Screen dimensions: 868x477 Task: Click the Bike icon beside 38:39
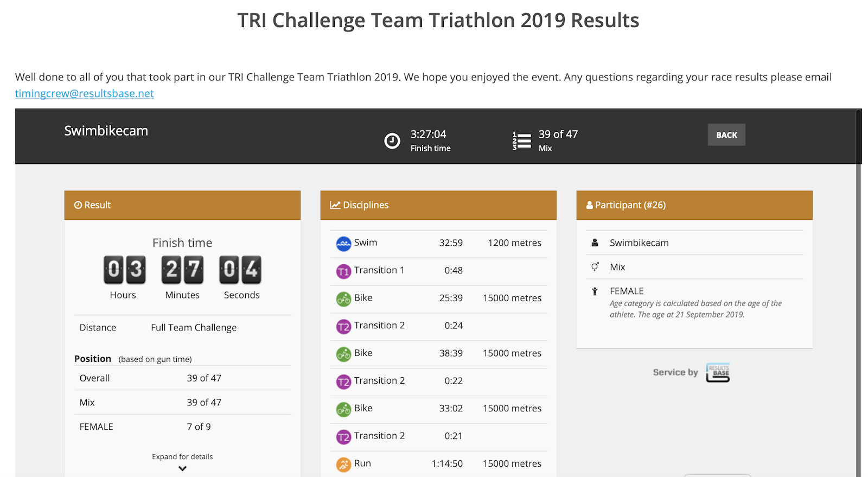click(x=343, y=354)
